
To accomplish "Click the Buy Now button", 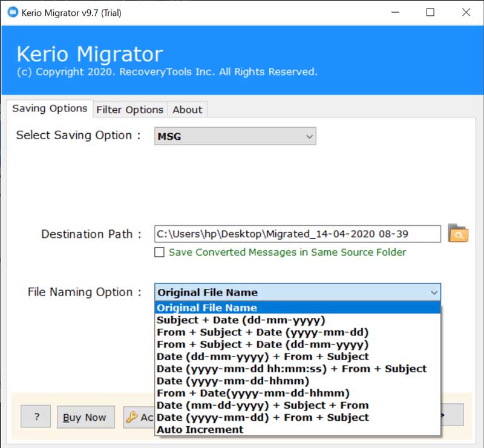I will click(x=86, y=417).
